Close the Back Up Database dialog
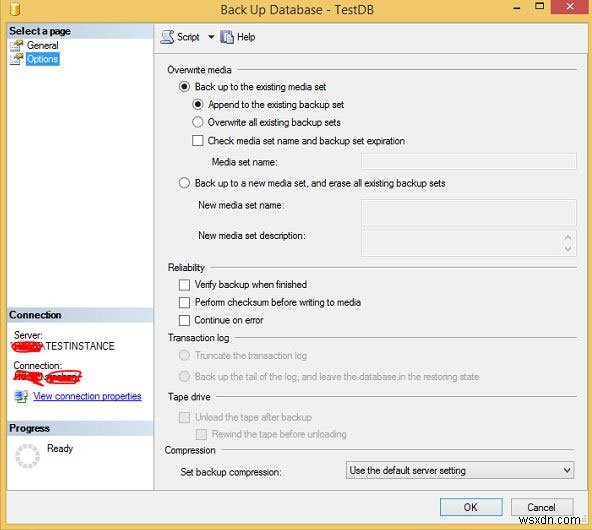This screenshot has height=530, width=592. pos(570,6)
